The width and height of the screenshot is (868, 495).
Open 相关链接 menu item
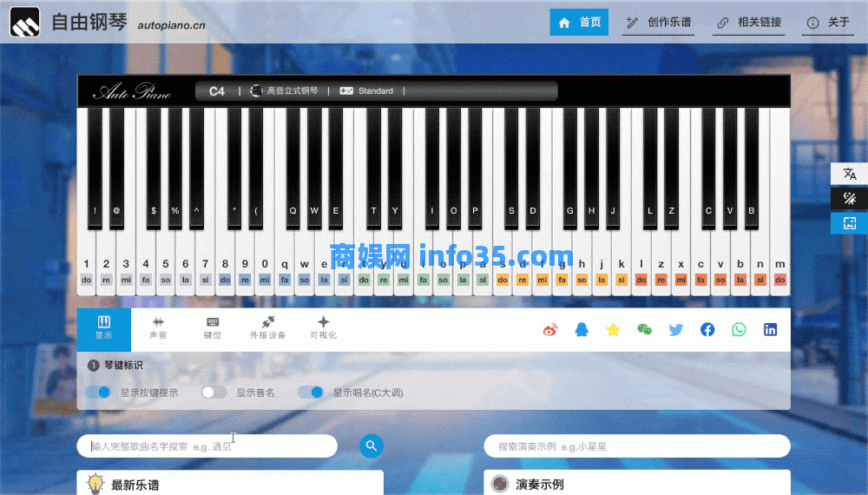[x=748, y=23]
